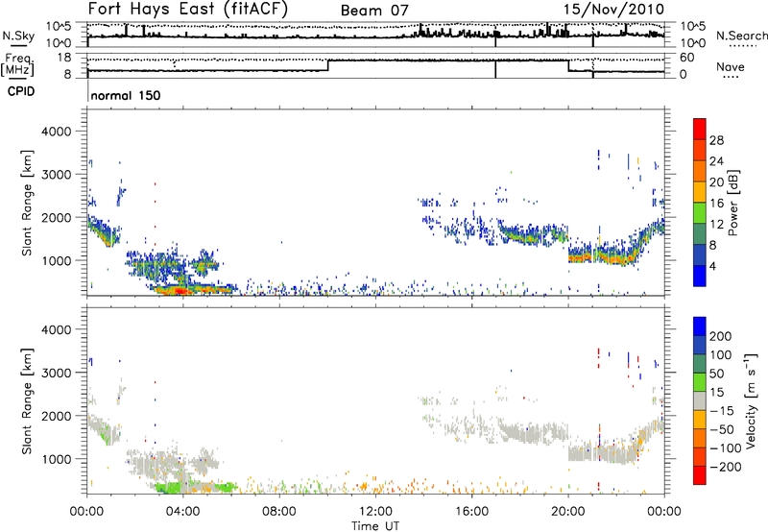Select the Beam 07 label

(374, 11)
